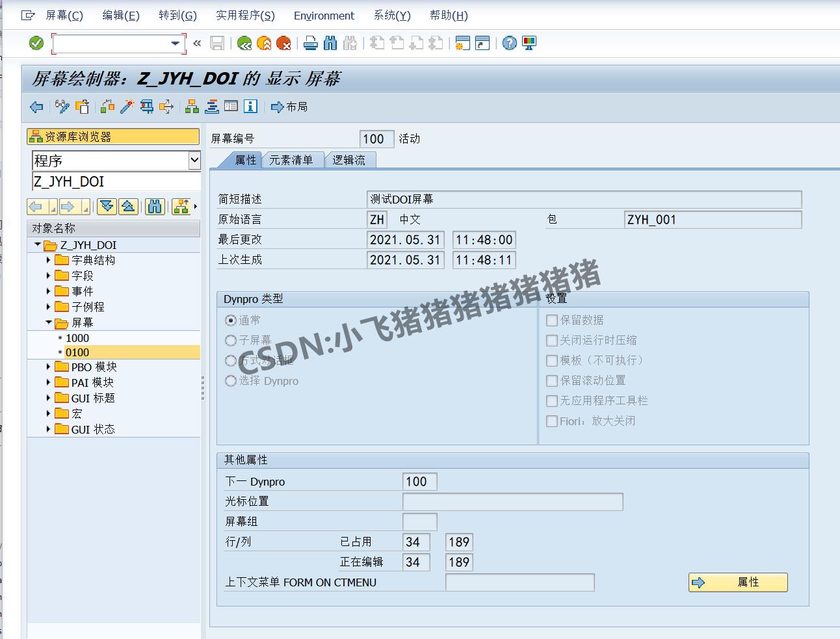The height and width of the screenshot is (639, 840).
Task: Open the 程序 object type dropdown
Action: (194, 160)
